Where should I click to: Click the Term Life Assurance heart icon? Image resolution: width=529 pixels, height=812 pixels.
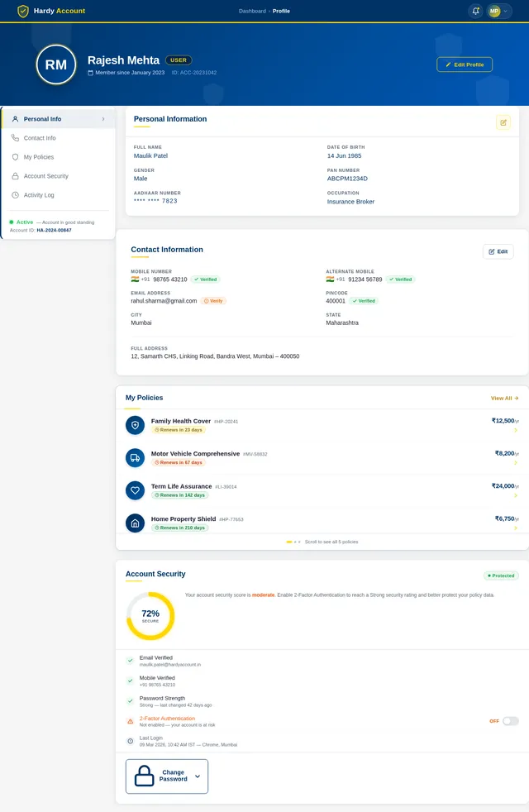point(135,490)
